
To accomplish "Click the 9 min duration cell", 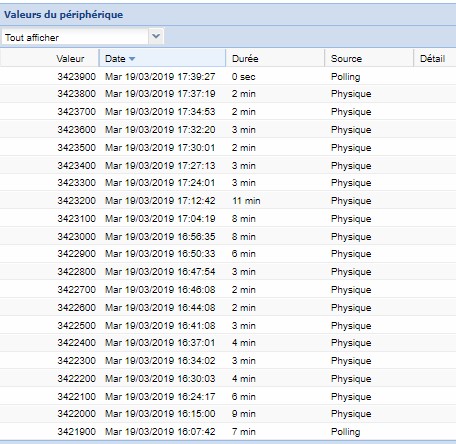I will 243,414.
